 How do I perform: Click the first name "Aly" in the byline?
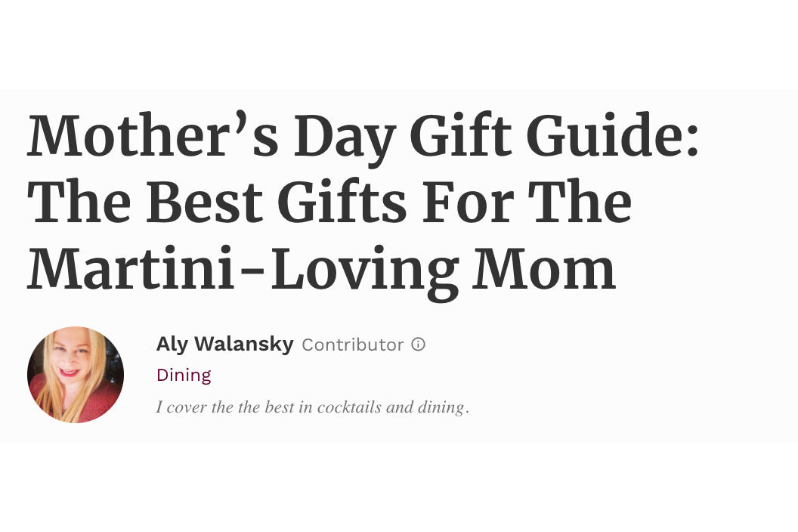[x=172, y=345]
